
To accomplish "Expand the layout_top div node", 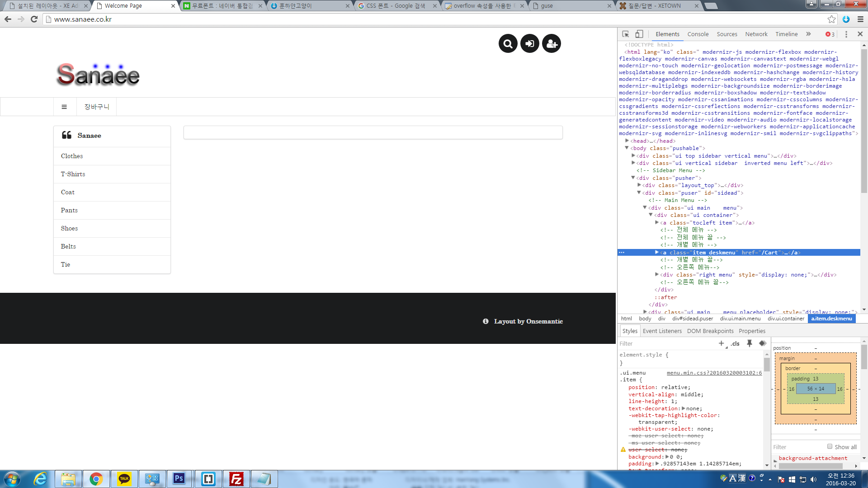I will pyautogui.click(x=639, y=185).
